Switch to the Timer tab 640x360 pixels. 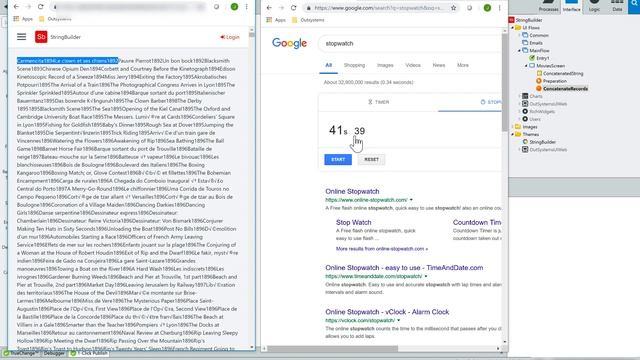pos(378,102)
